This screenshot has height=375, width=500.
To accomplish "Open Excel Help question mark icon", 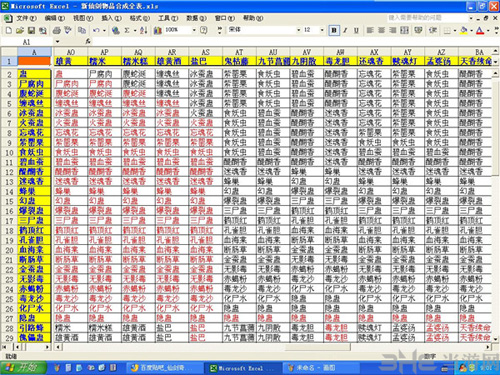I will [x=203, y=31].
